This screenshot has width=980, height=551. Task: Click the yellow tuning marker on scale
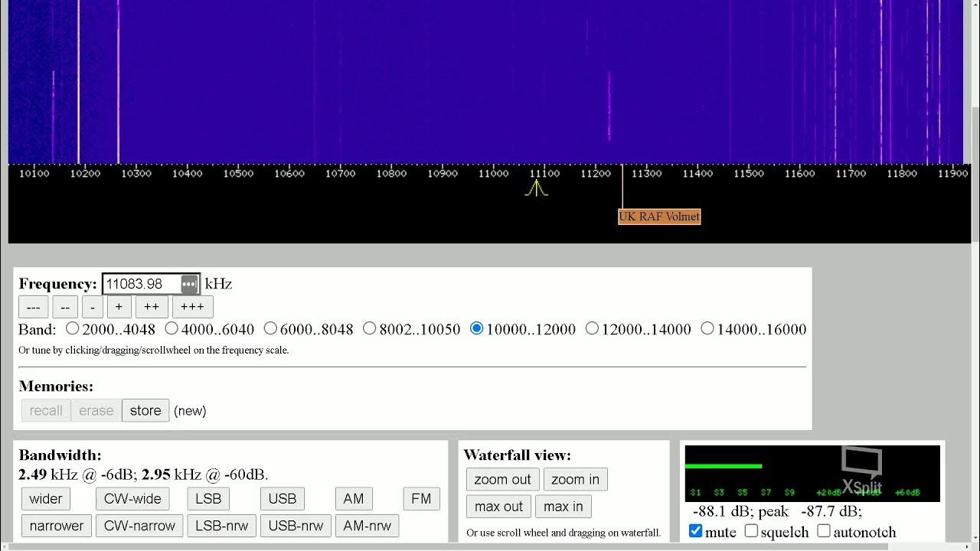pyautogui.click(x=536, y=187)
